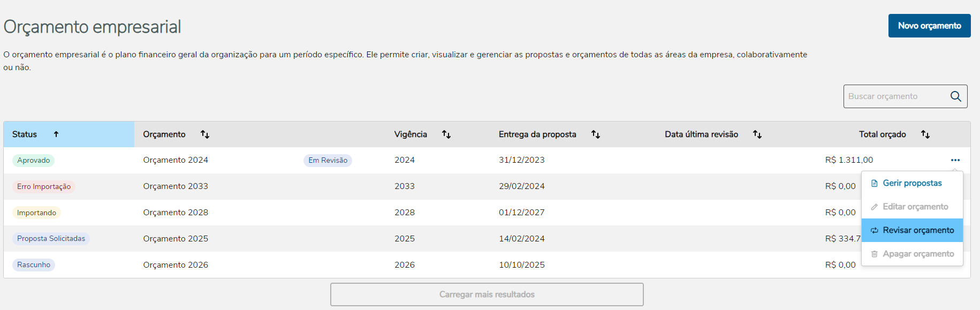
Task: Click the Novo orçamento button
Action: [929, 26]
